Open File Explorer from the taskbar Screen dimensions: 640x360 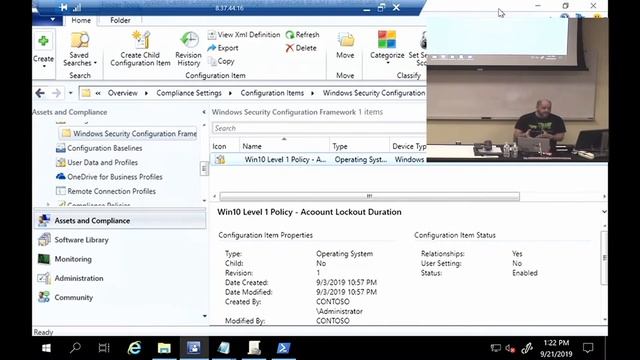[x=164, y=348]
